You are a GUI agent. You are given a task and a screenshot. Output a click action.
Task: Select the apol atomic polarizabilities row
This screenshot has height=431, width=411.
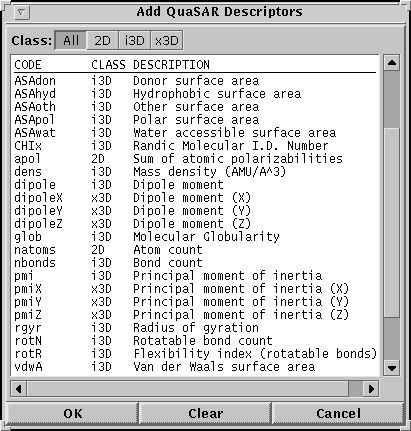(x=195, y=159)
